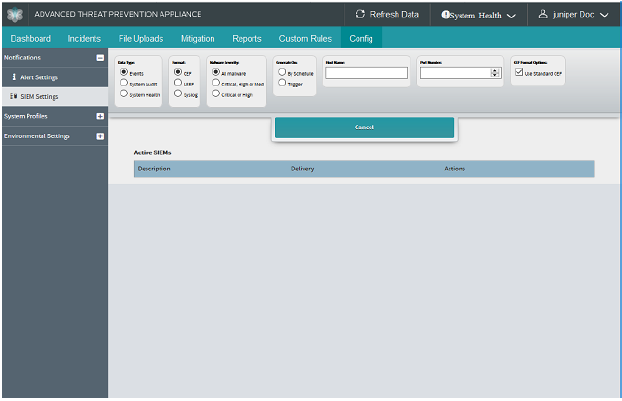Open the Mitigation tab
Screen dimensions: 622x401
(198, 38)
